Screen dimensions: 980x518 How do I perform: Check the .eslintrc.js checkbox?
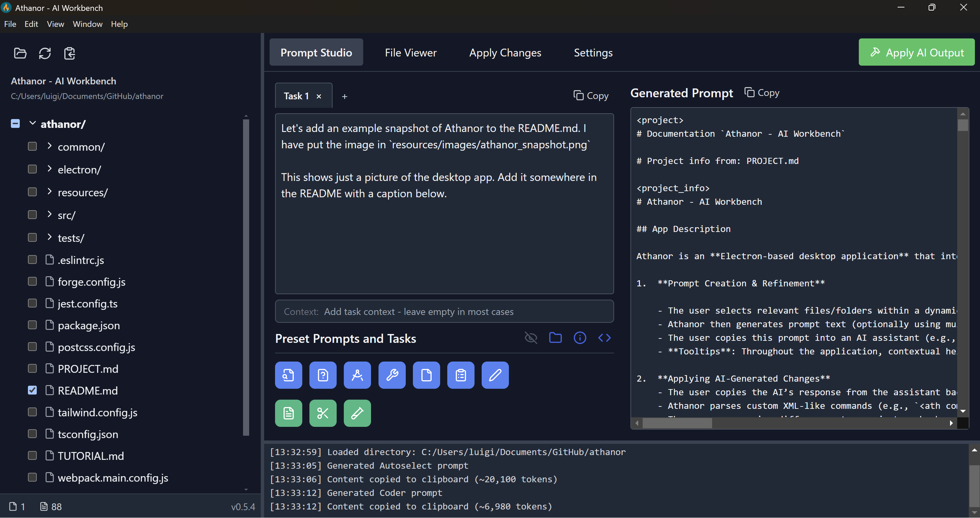[x=32, y=260]
